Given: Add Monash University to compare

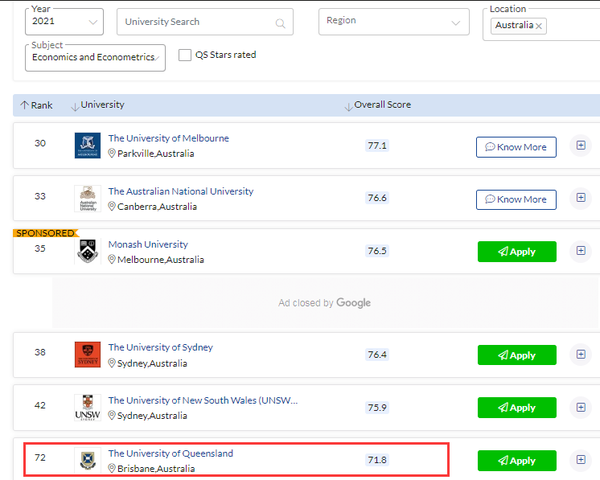Looking at the screenshot, I should (x=581, y=250).
